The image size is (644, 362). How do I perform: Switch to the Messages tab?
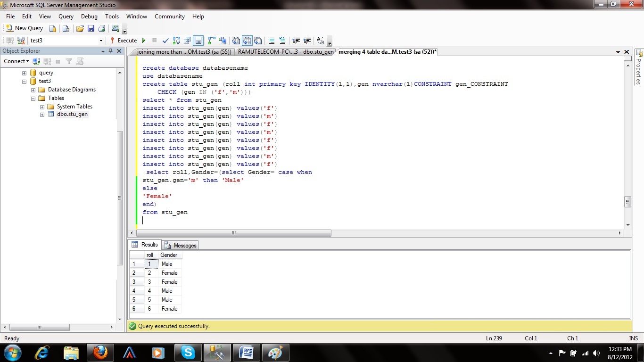[x=181, y=245]
